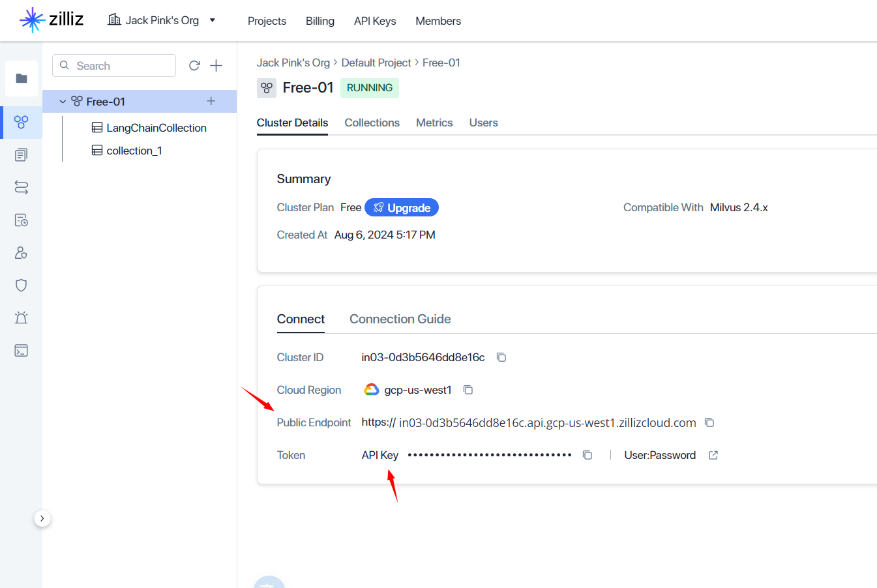The height and width of the screenshot is (588, 877).
Task: Open the shield security icon in the sidebar
Action: click(x=22, y=286)
